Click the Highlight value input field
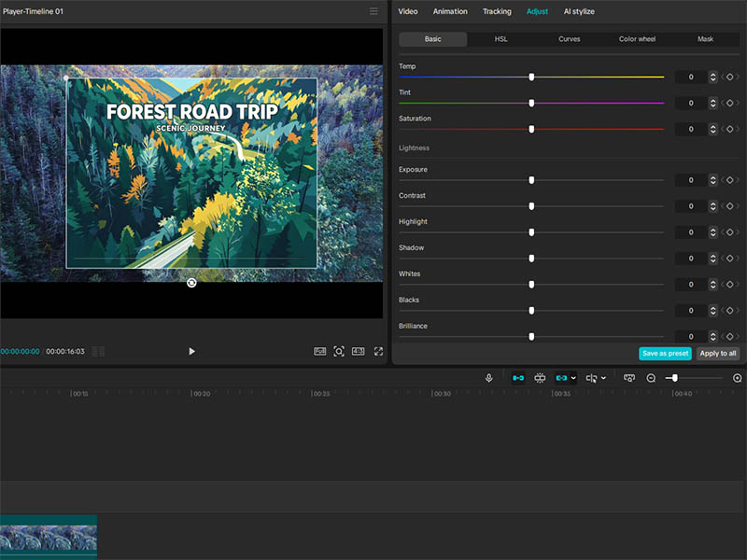Viewport: 747px width, 560px height. click(691, 232)
